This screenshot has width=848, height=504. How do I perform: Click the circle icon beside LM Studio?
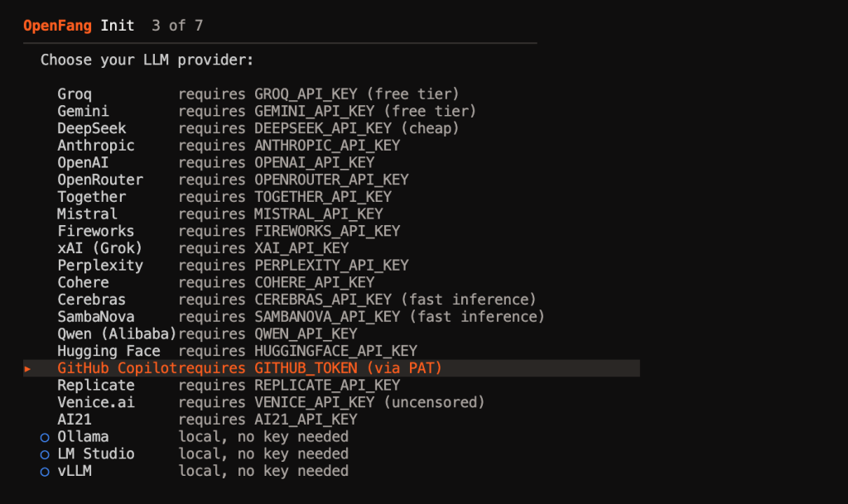tap(45, 454)
